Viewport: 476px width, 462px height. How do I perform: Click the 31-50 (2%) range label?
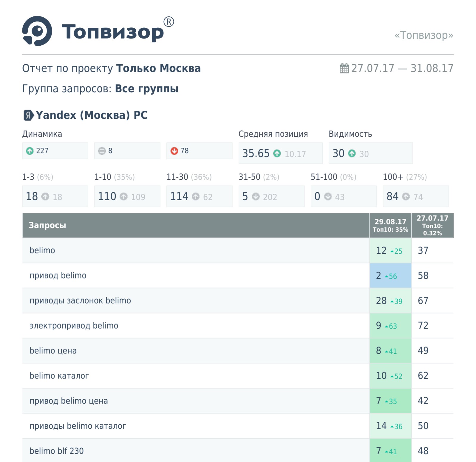(x=259, y=177)
